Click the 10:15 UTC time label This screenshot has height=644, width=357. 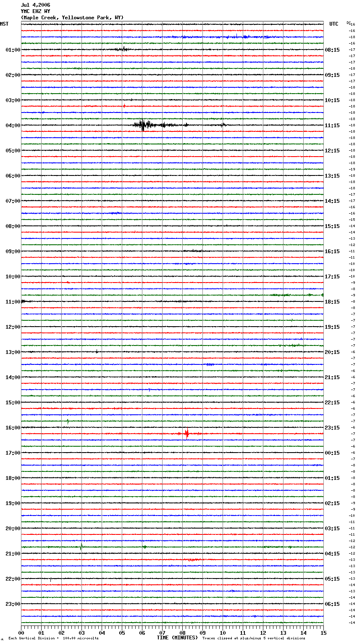click(332, 100)
